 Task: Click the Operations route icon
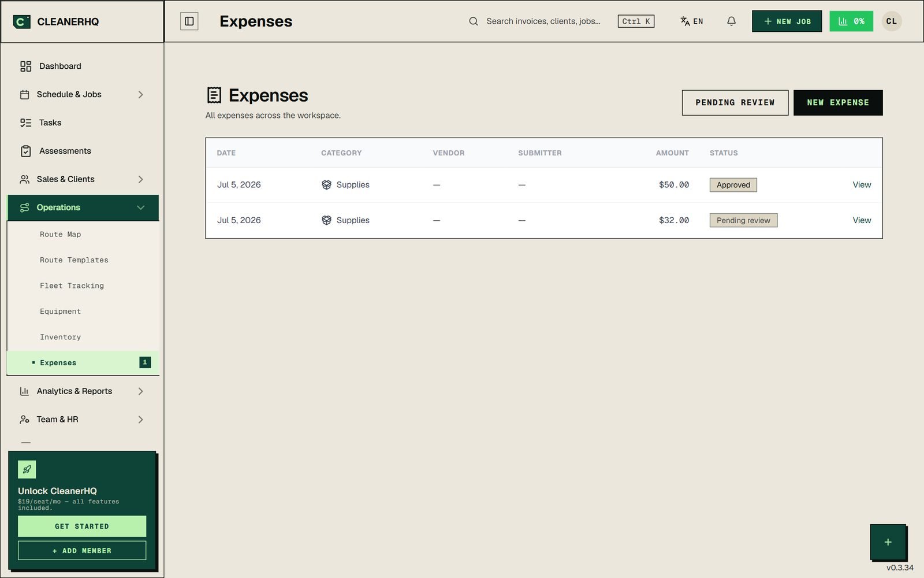coord(24,208)
